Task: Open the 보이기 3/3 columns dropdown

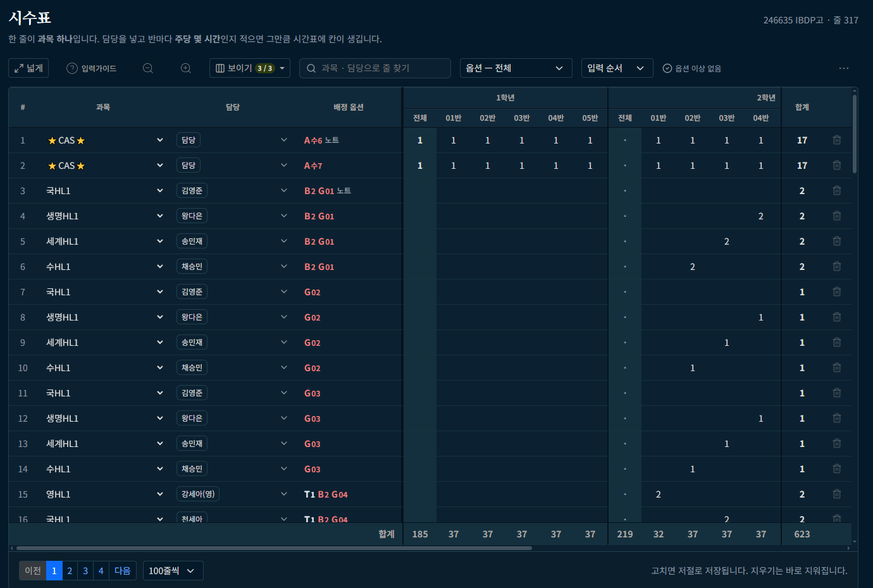Action: point(250,68)
